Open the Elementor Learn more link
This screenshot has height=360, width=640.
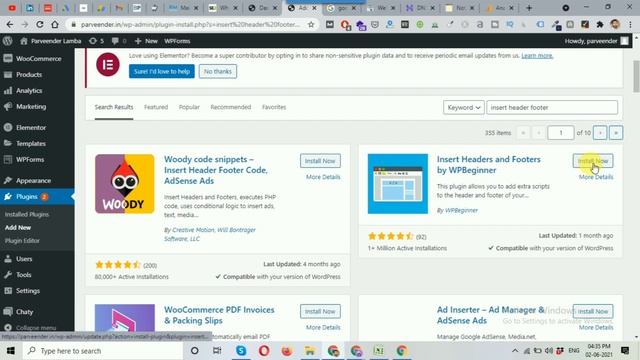point(537,56)
